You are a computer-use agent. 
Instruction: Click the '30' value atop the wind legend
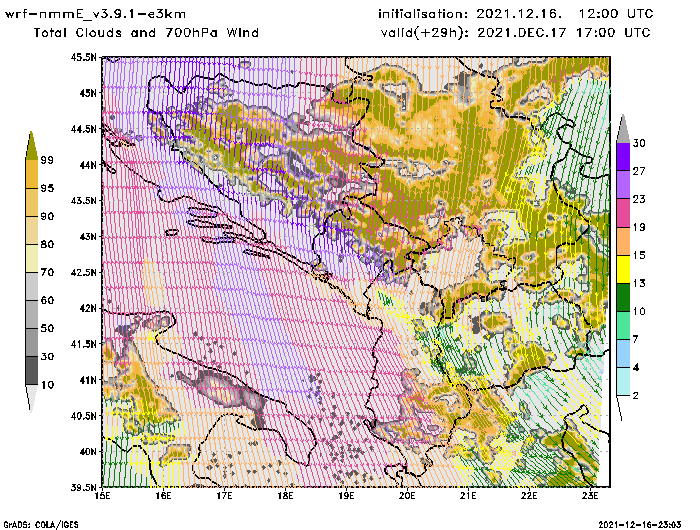[x=639, y=143]
